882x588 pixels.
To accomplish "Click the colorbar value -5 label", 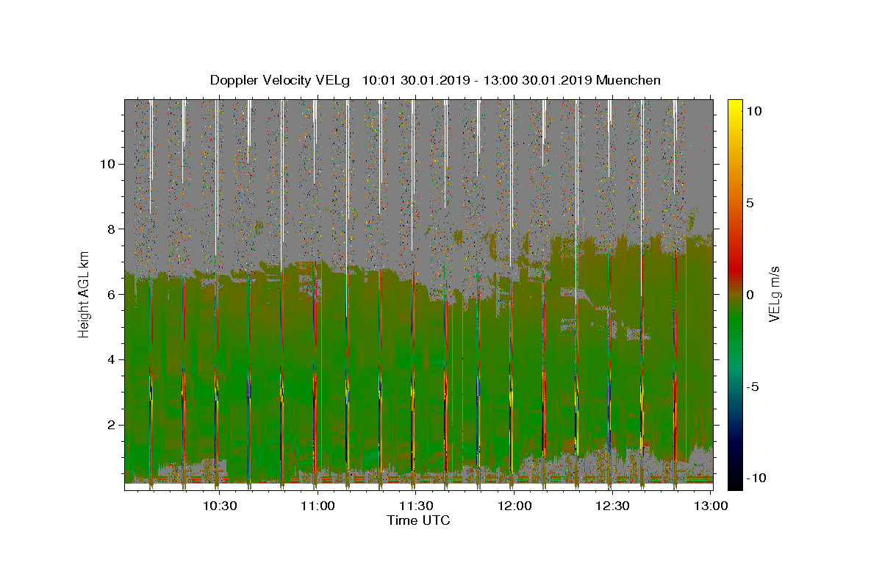I will [x=754, y=386].
